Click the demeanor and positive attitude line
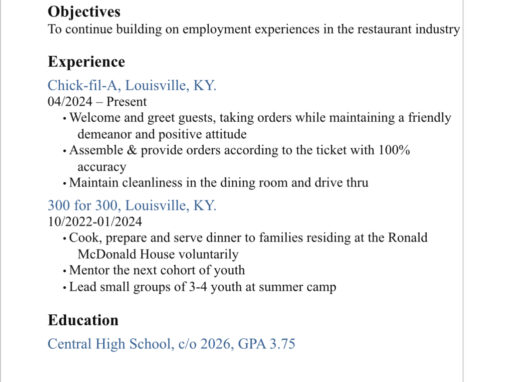The image size is (510, 382). [x=162, y=134]
